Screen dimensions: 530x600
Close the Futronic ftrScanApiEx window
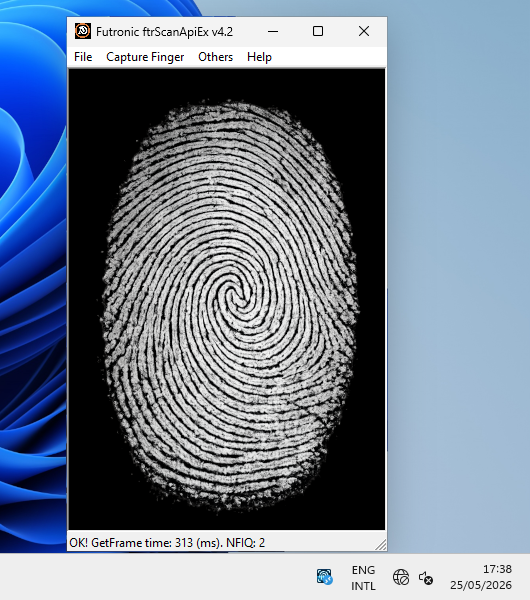pos(364,31)
